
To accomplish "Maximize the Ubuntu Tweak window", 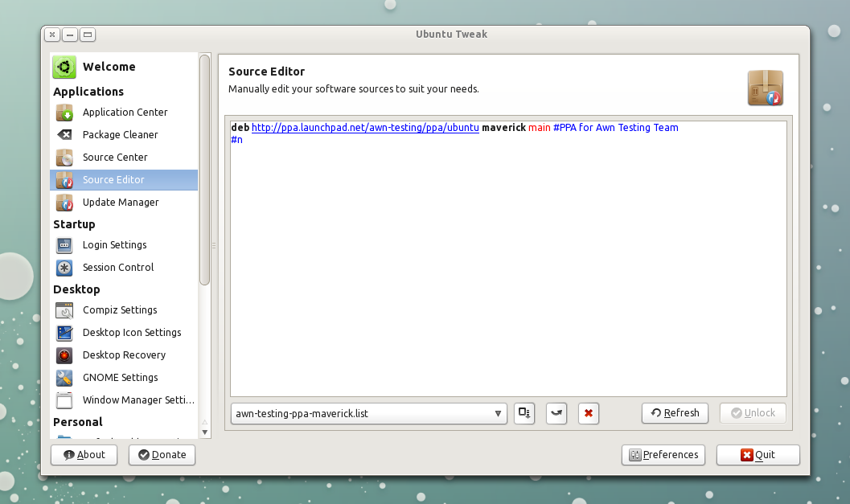I will (x=88, y=35).
